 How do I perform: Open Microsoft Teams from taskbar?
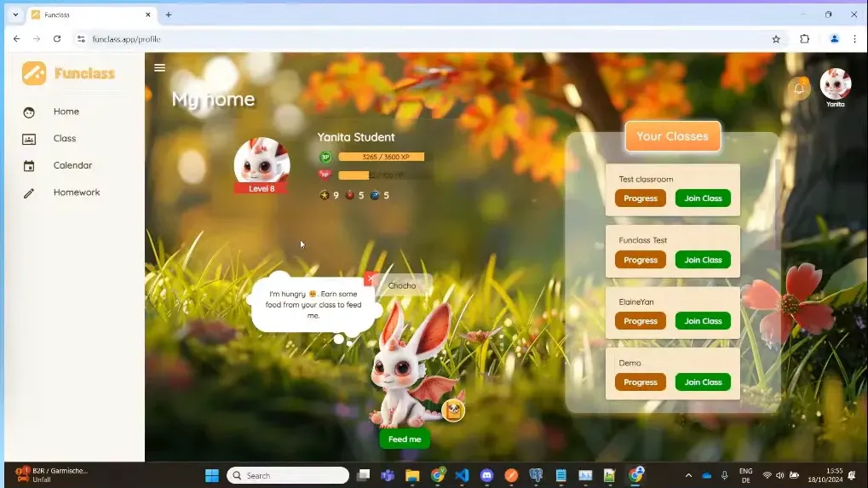tap(388, 475)
